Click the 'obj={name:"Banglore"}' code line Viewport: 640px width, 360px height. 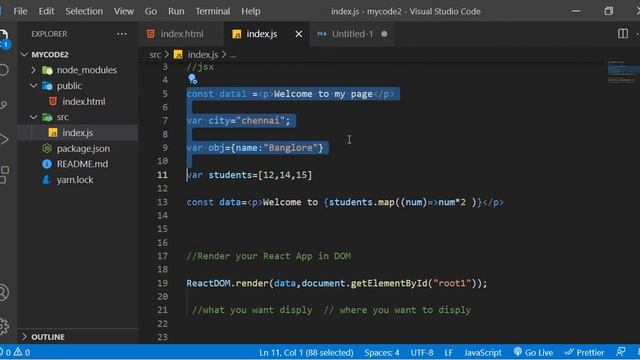pyautogui.click(x=266, y=148)
